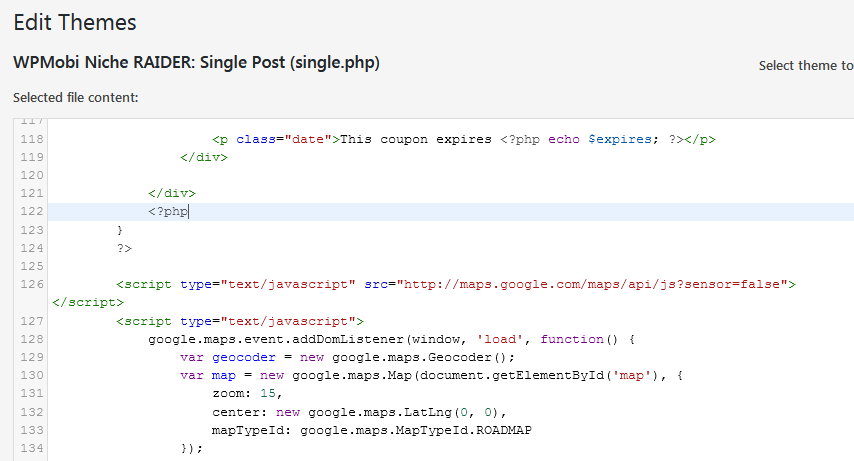The height and width of the screenshot is (461, 854).
Task: Click the 'Select theme to' label
Action: click(805, 65)
